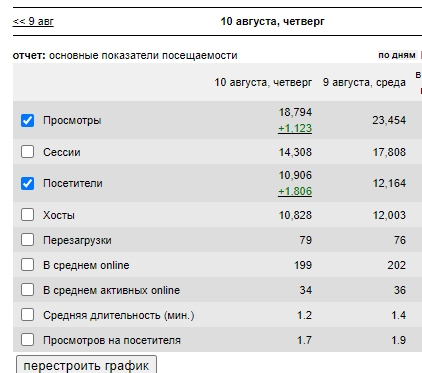The image size is (422, 373).
Task: Check the Перезагрузки checkbox
Action: [27, 240]
